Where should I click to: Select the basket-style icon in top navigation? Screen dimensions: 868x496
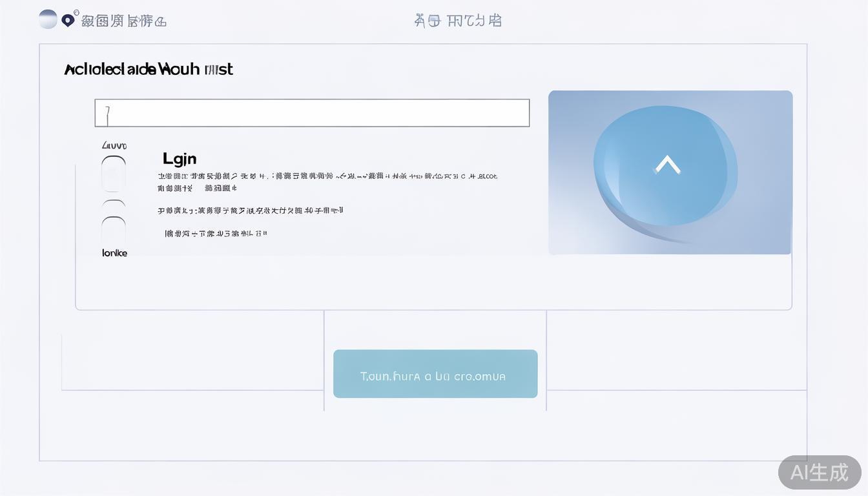tap(433, 21)
